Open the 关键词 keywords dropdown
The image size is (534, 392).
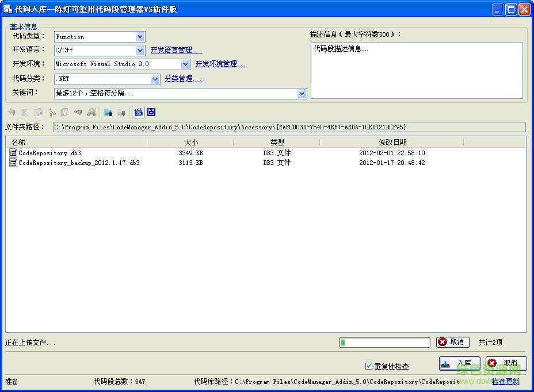pos(302,93)
